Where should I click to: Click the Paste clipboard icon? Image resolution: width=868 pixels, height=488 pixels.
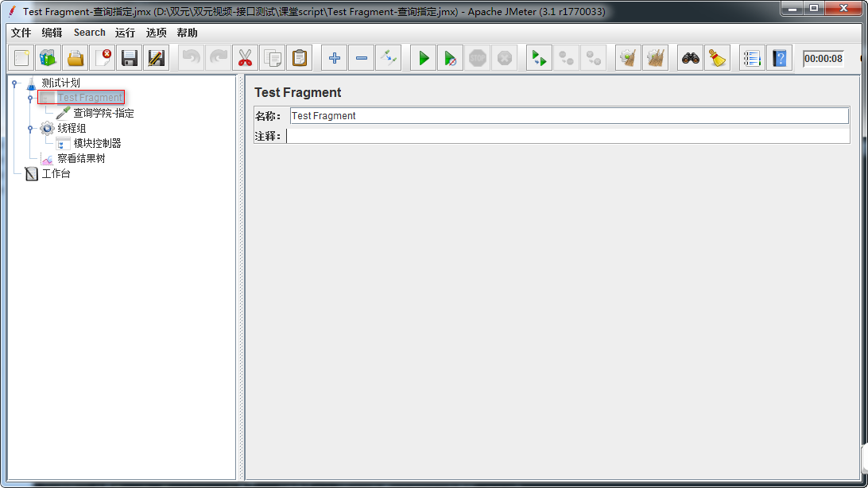coord(300,58)
